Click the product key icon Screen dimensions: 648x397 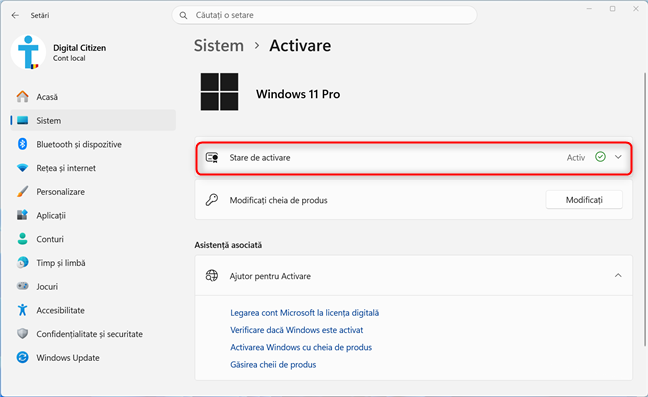pyautogui.click(x=212, y=200)
